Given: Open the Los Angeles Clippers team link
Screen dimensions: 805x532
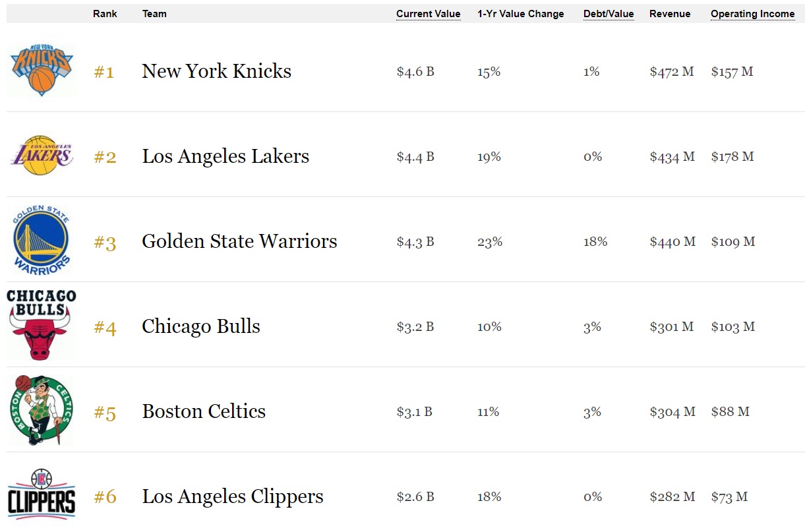Looking at the screenshot, I should tap(232, 496).
